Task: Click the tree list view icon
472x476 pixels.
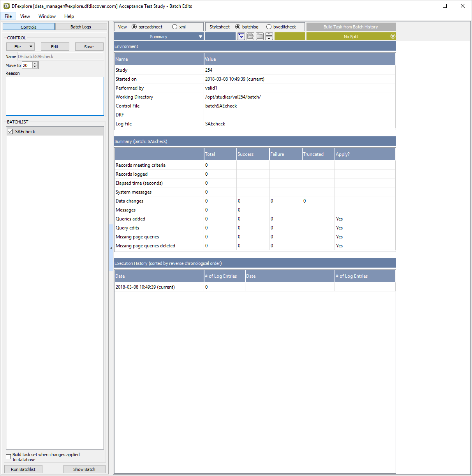Action: point(241,36)
